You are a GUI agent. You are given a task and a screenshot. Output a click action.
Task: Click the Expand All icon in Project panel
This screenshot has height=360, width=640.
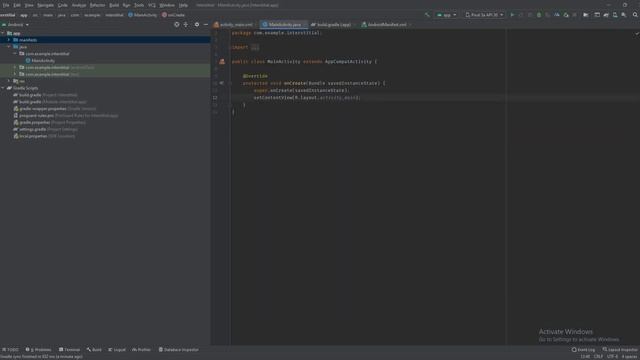coord(186,24)
